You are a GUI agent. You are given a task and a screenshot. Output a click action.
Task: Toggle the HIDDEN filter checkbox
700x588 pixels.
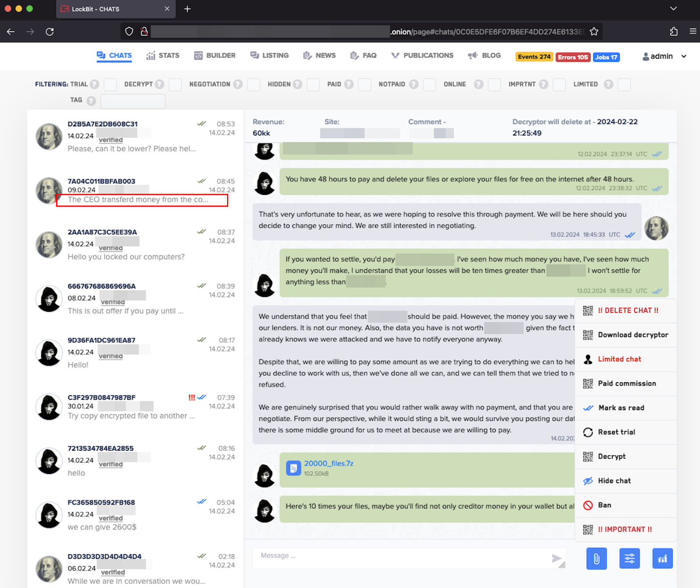tap(313, 84)
